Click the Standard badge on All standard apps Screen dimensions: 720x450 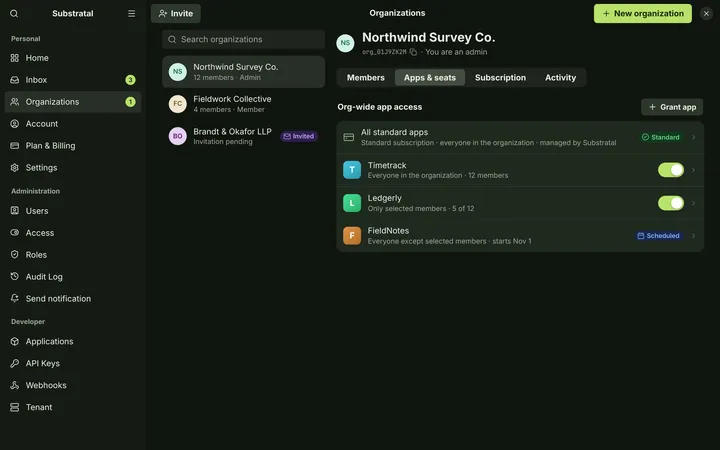[x=661, y=137]
